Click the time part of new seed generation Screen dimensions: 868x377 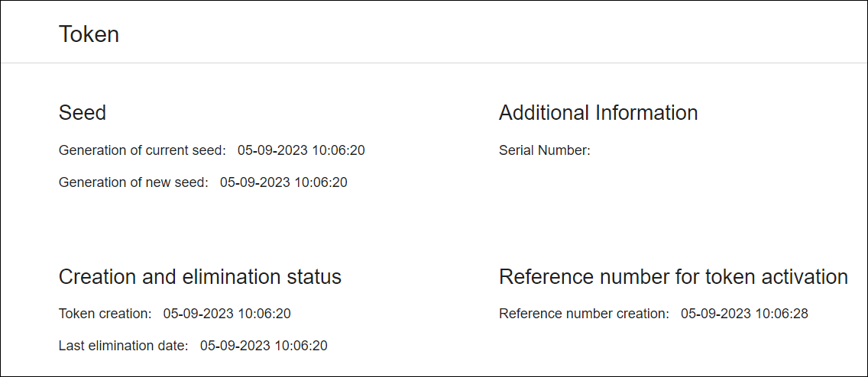pyautogui.click(x=321, y=182)
